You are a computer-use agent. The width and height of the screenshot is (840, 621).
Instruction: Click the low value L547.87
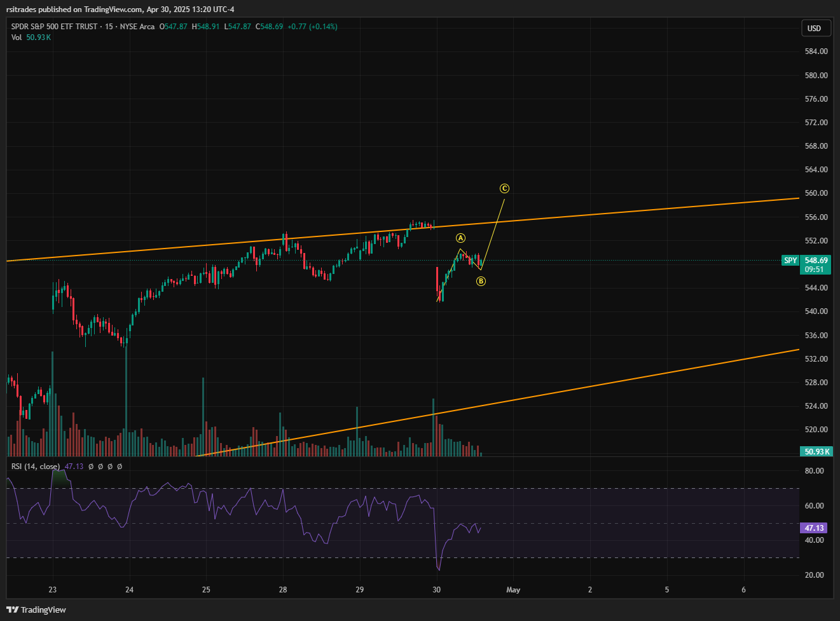237,27
